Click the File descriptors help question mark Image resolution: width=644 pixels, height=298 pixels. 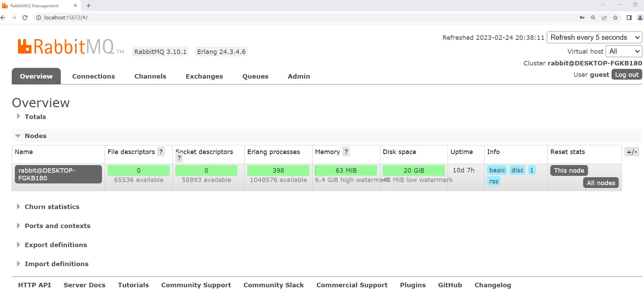tap(161, 152)
